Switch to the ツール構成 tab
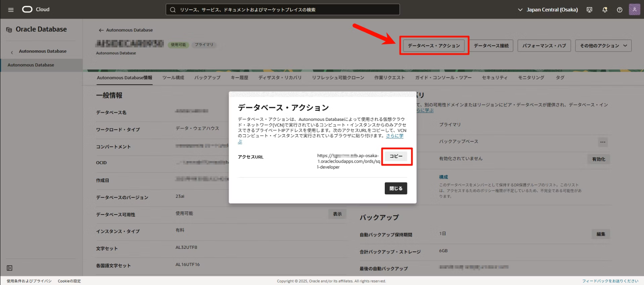644x285 pixels. coord(173,78)
